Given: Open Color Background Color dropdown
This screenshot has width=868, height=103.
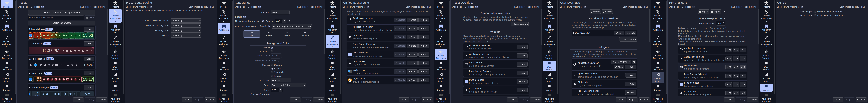Looking at the screenshot, I should [288, 85].
